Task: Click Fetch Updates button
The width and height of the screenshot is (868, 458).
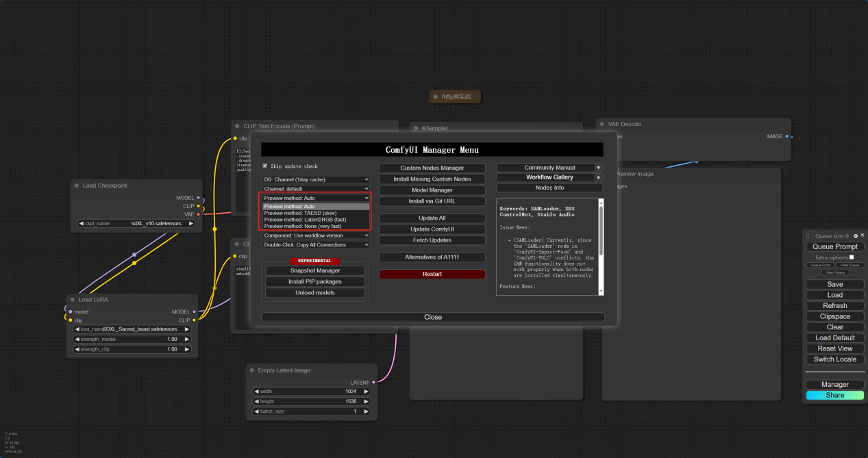Action: 432,240
